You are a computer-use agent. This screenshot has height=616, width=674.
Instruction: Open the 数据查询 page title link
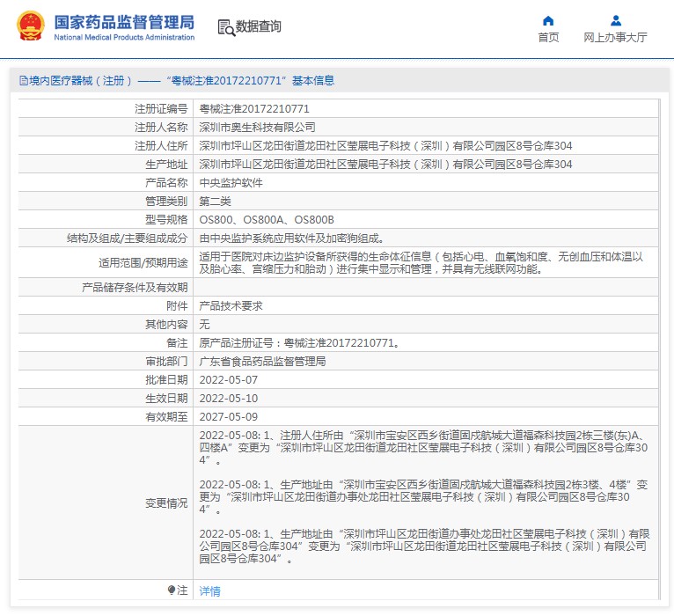click(x=259, y=27)
